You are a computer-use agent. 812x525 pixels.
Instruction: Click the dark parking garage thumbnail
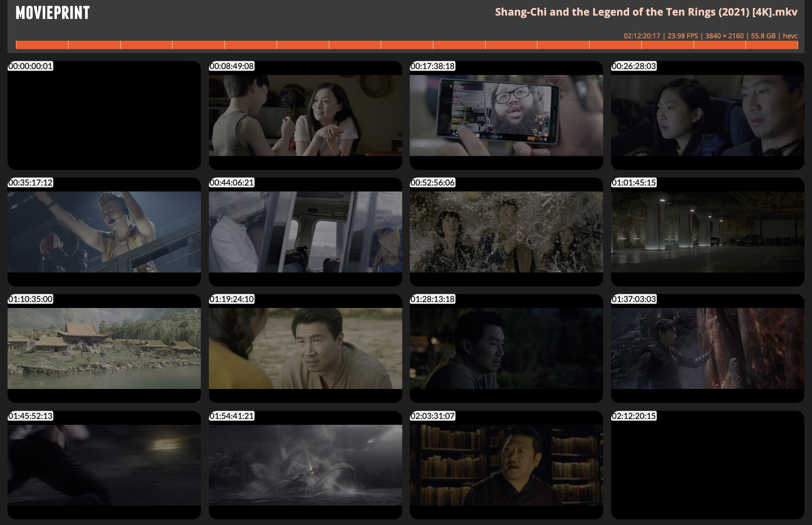point(708,232)
